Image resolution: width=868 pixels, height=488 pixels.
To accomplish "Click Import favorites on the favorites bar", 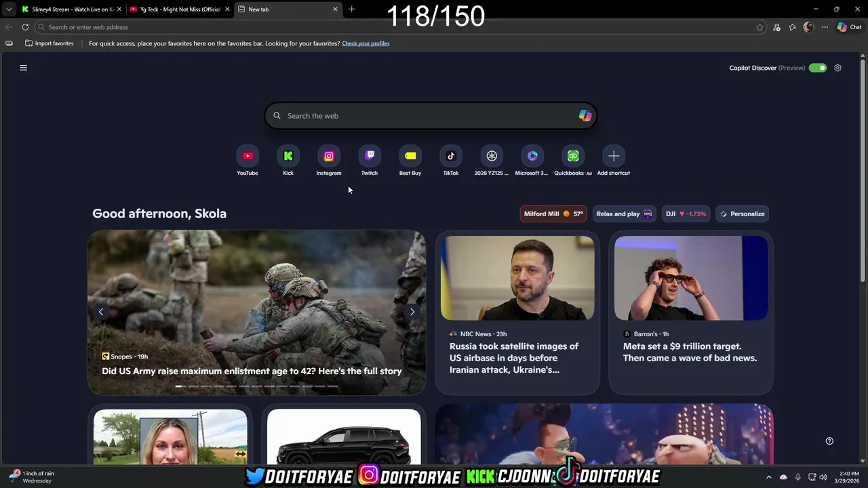I will 49,43.
